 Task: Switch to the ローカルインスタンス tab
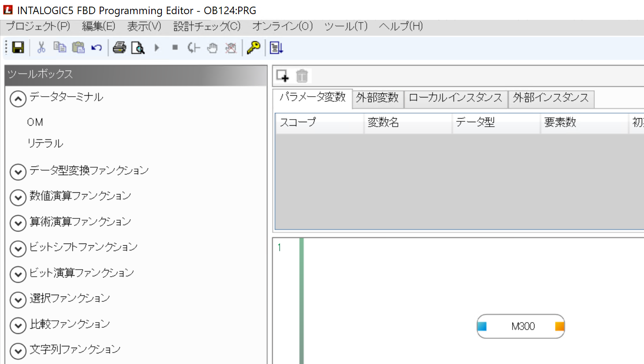[x=455, y=98]
